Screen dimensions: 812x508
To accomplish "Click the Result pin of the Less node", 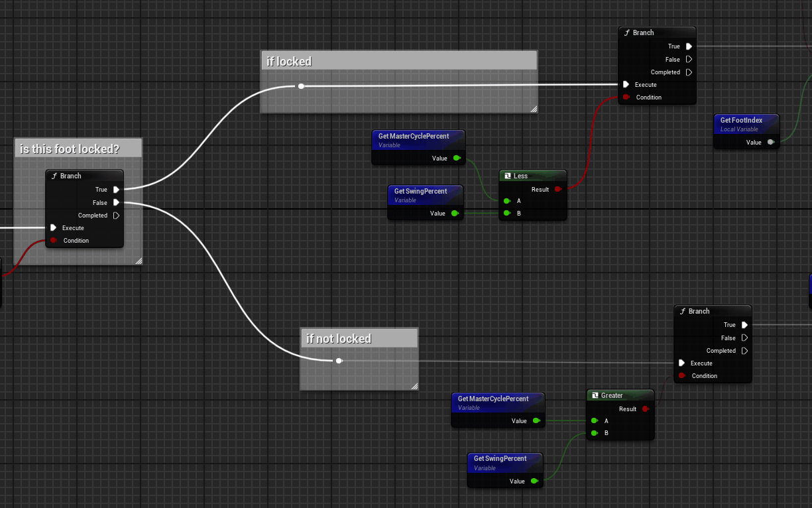I will point(558,189).
